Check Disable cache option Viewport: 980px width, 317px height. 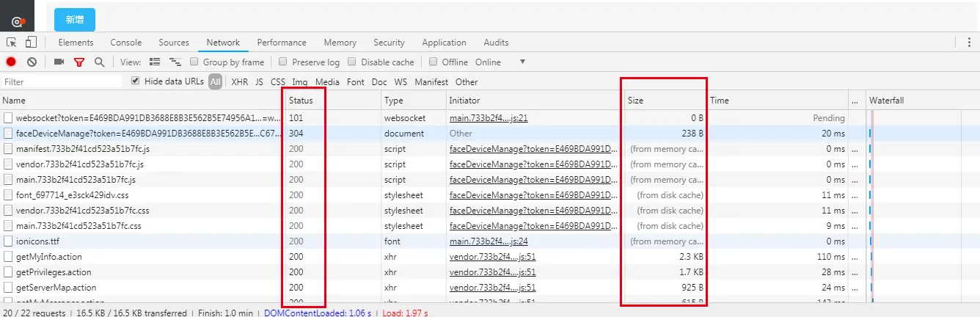(352, 62)
